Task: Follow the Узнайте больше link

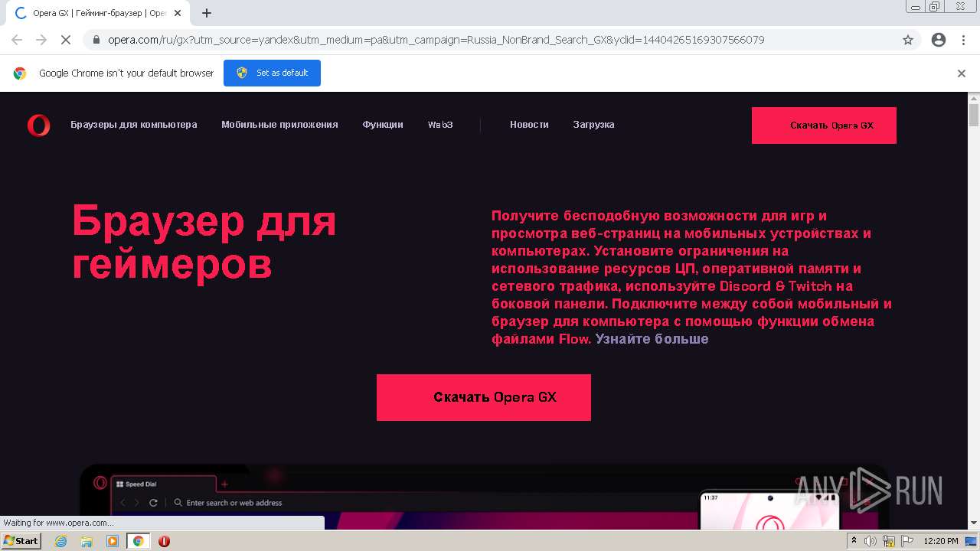Action: [652, 339]
